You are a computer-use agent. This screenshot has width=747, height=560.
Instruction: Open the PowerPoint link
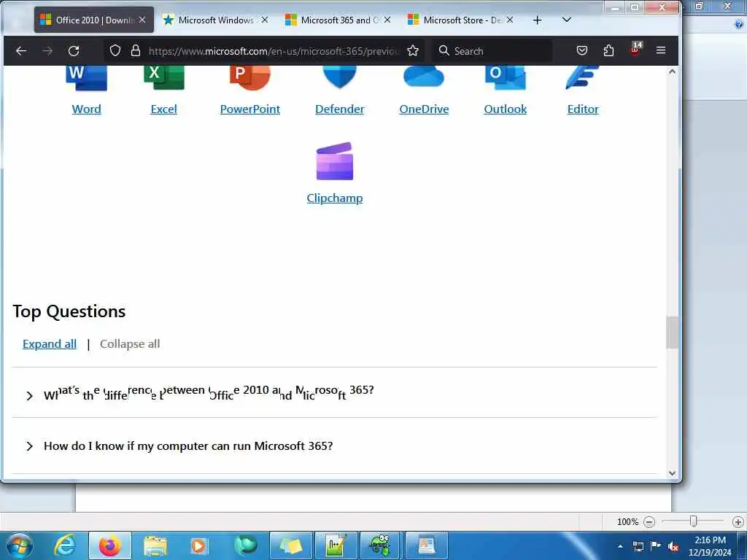(x=250, y=109)
